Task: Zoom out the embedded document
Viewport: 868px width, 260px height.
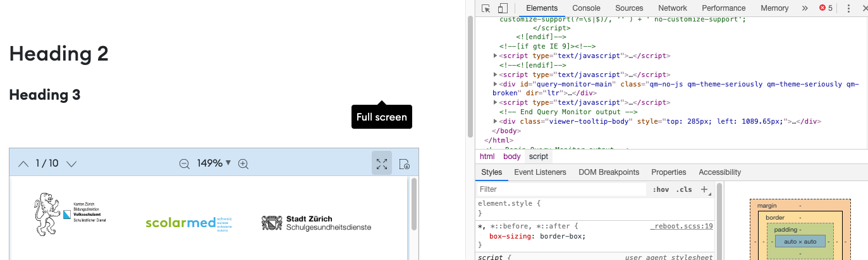Action: pyautogui.click(x=185, y=163)
